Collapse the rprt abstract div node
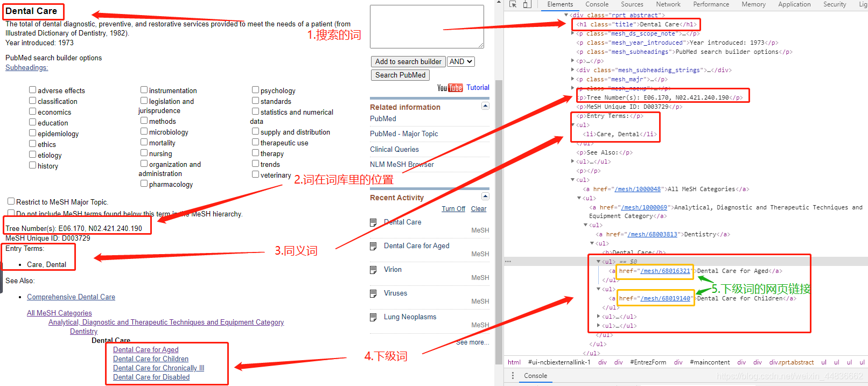 tap(566, 15)
